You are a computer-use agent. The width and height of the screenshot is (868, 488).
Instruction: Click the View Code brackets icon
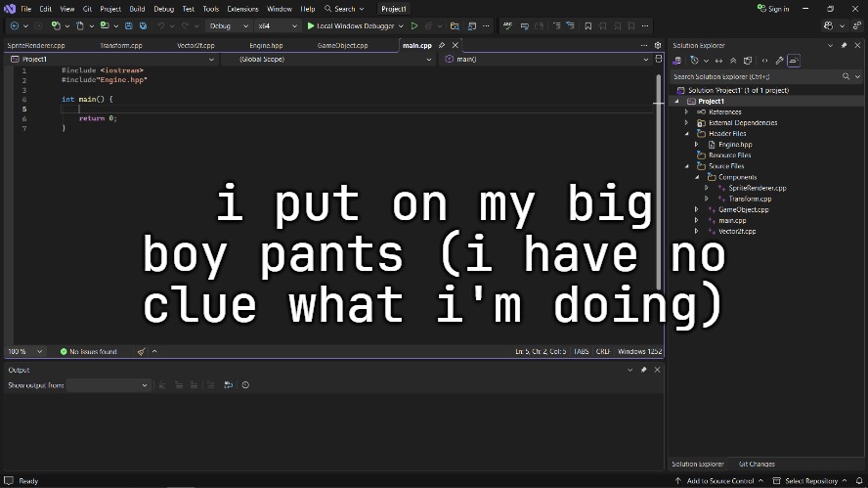click(764, 61)
